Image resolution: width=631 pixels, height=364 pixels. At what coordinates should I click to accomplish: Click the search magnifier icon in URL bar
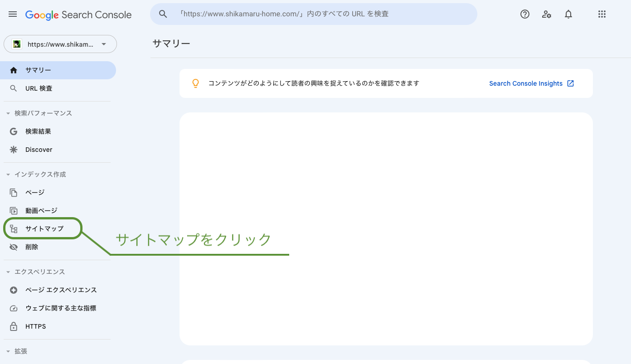coord(163,14)
